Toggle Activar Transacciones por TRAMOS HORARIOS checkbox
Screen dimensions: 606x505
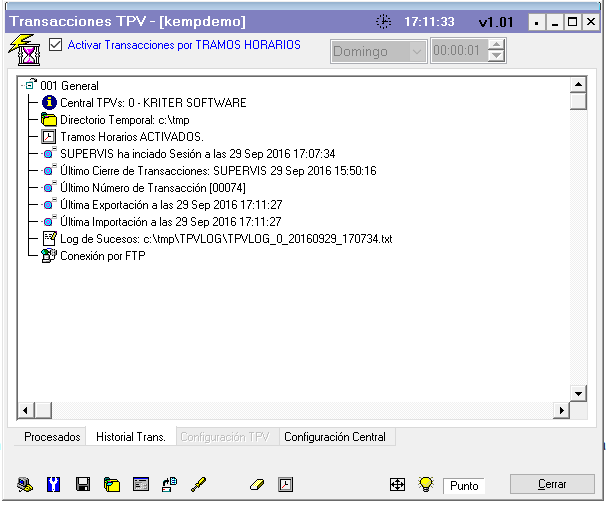click(55, 45)
